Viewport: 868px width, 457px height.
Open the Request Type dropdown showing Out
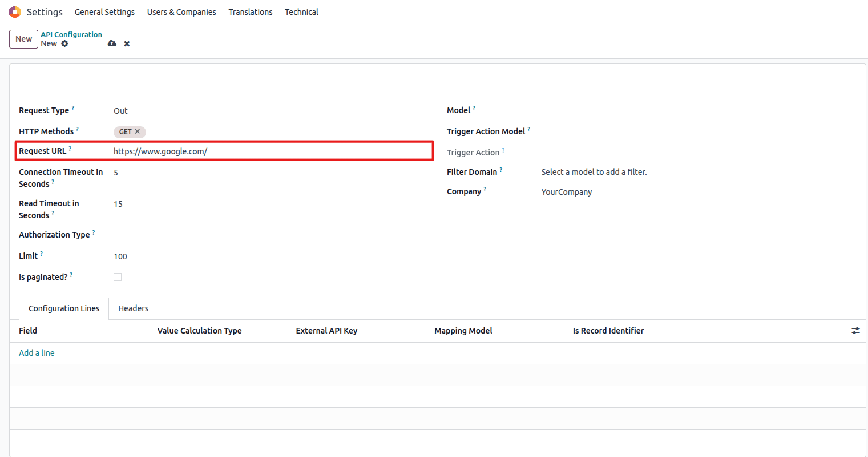click(x=268, y=111)
